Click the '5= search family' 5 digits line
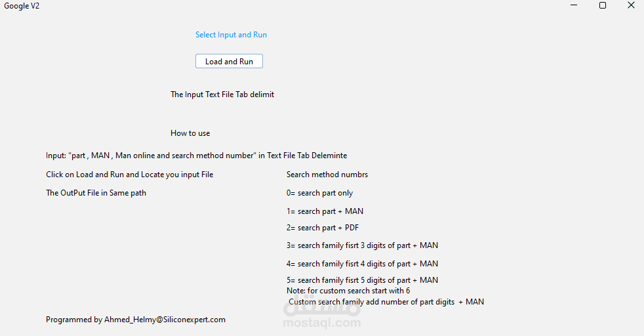Image resolution: width=644 pixels, height=336 pixels. click(362, 280)
